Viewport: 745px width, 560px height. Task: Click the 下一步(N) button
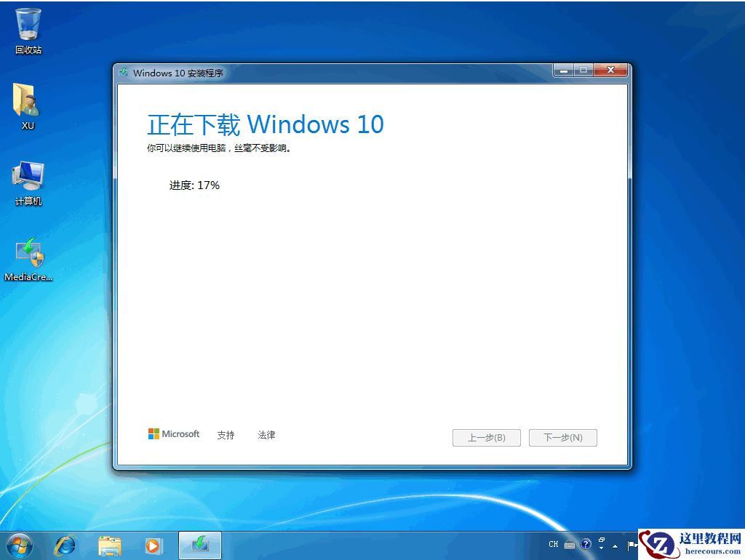tap(563, 437)
